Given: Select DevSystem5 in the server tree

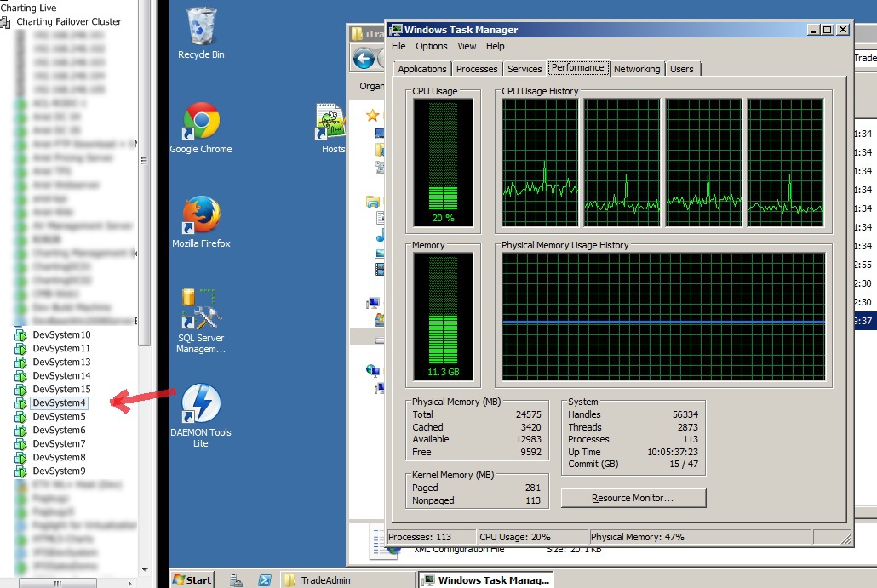Looking at the screenshot, I should coord(59,416).
